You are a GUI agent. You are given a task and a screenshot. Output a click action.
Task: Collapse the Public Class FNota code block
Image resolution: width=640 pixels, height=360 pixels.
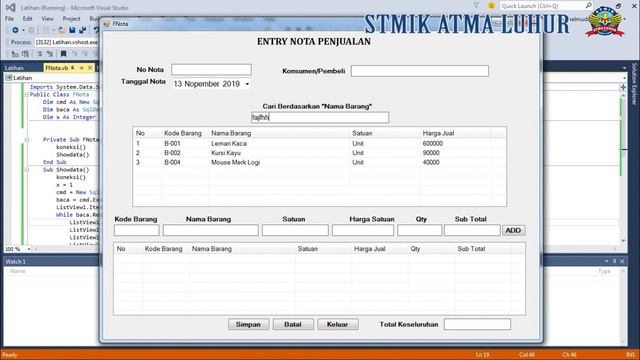[27, 95]
